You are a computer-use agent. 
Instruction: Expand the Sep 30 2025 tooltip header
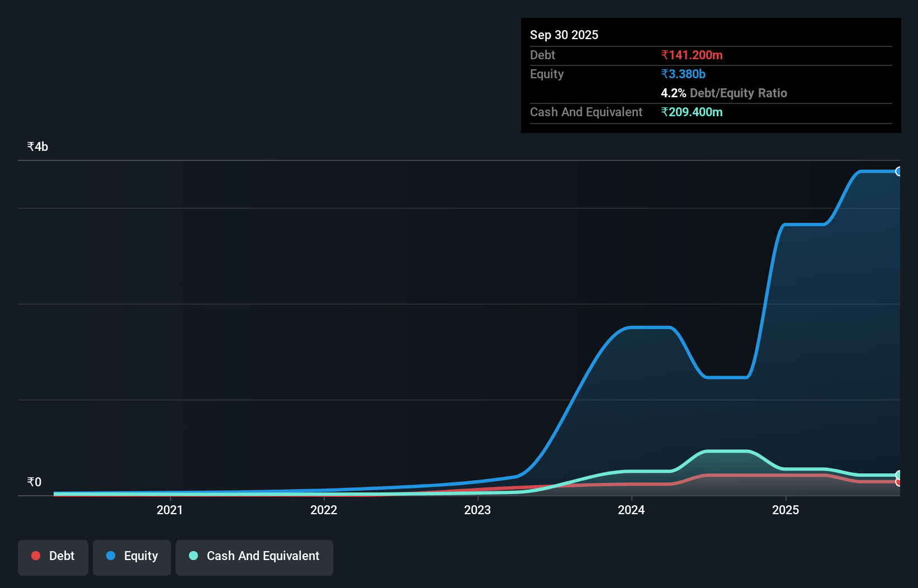[x=564, y=35]
